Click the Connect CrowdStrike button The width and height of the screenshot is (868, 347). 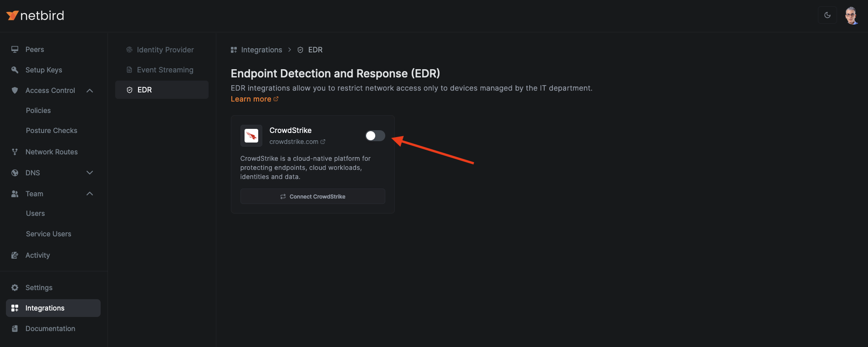click(x=313, y=196)
